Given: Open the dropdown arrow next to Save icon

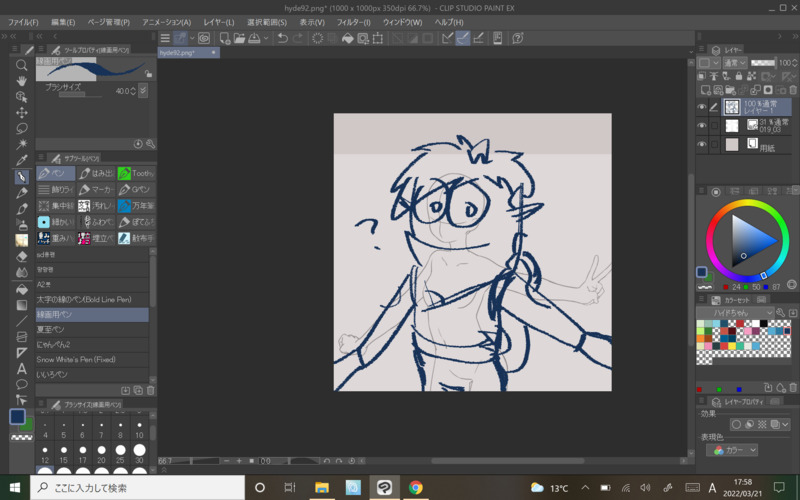Looking at the screenshot, I should point(266,38).
